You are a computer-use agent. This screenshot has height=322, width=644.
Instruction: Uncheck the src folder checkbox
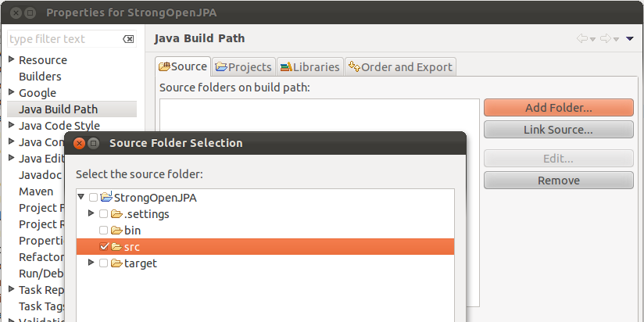point(103,247)
